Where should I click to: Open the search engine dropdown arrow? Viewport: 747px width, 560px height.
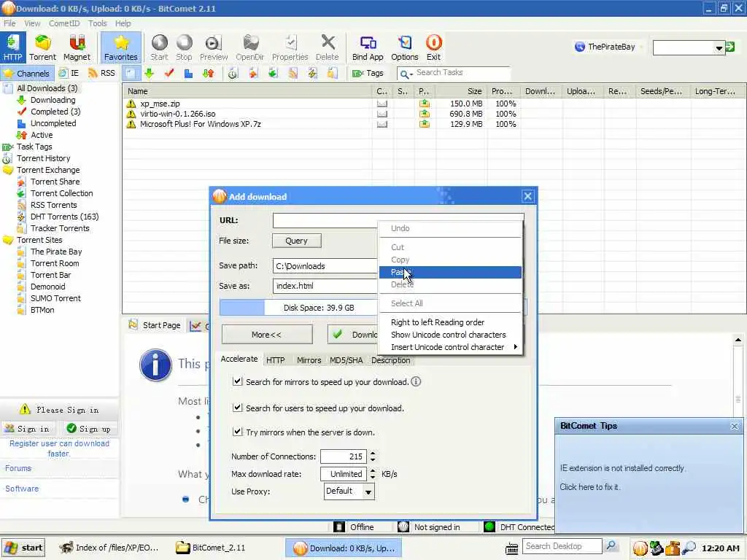719,47
